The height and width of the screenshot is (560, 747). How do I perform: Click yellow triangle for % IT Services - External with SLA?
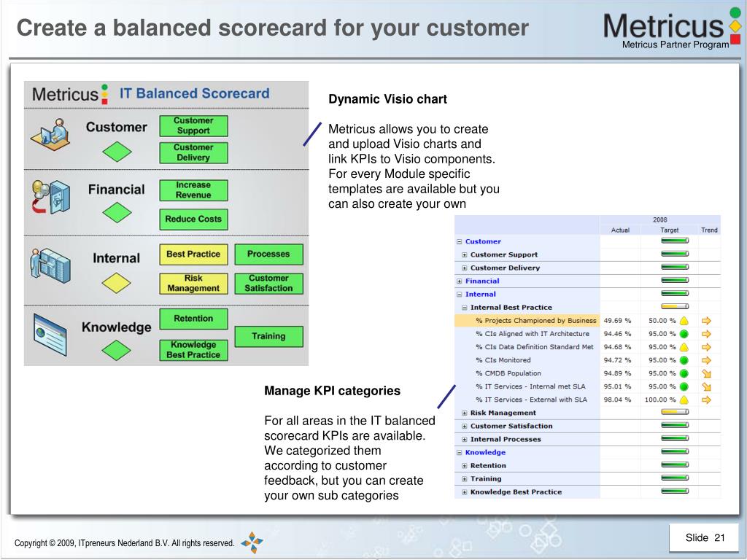click(684, 400)
